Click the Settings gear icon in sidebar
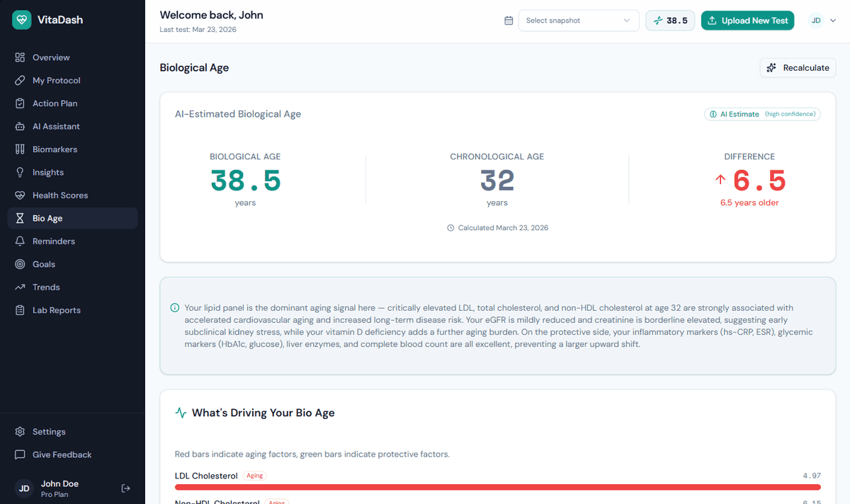 [20, 432]
